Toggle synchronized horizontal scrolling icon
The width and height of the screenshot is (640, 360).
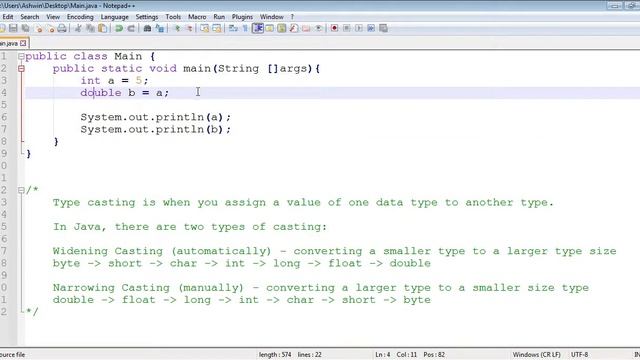pos(217,28)
